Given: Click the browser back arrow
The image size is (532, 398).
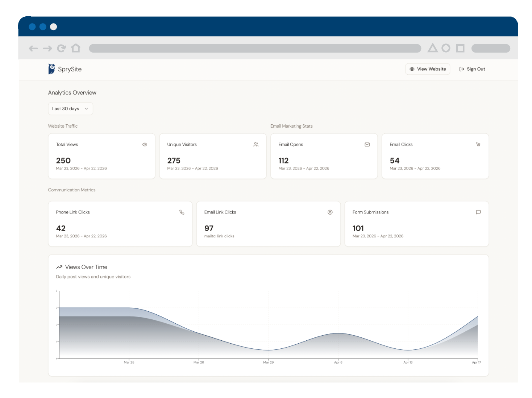Looking at the screenshot, I should click(33, 49).
